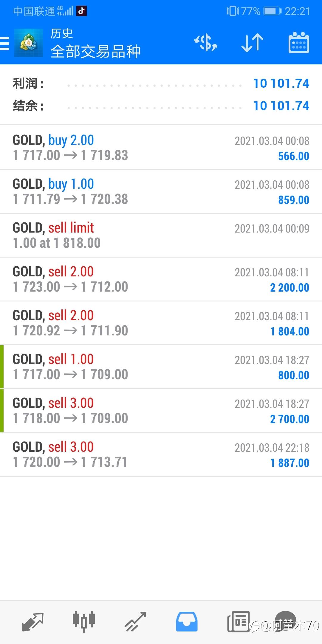The width and height of the screenshot is (322, 644).
Task: Select the GOLD sell 1.00 trade with 800.00 profit
Action: pyautogui.click(x=161, y=367)
